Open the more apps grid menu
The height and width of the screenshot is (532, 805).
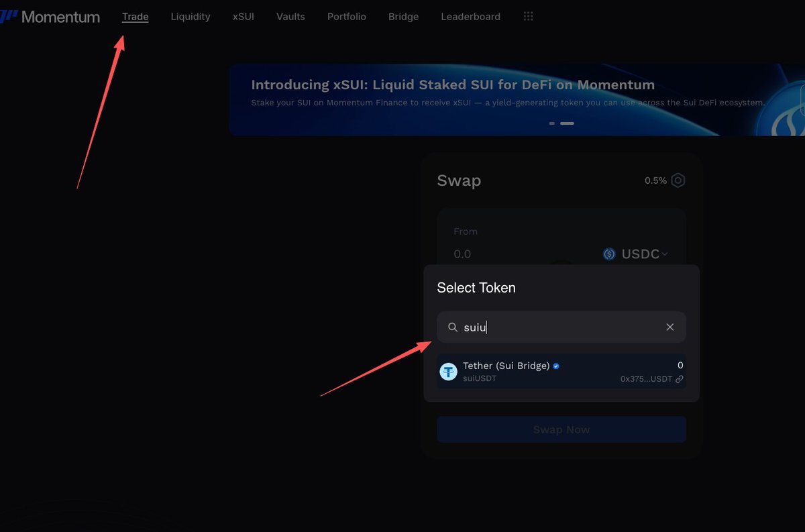(x=529, y=16)
